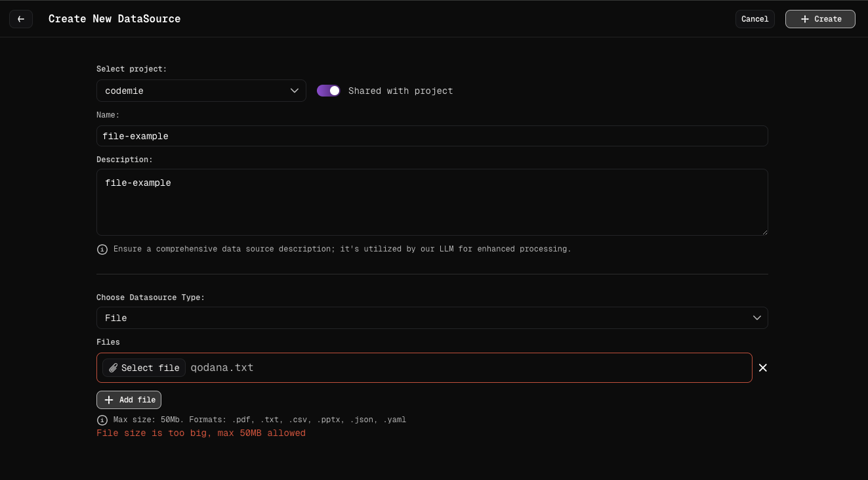Viewport: 868px width, 480px height.
Task: Focus the Name field containing file-example
Action: click(x=432, y=137)
